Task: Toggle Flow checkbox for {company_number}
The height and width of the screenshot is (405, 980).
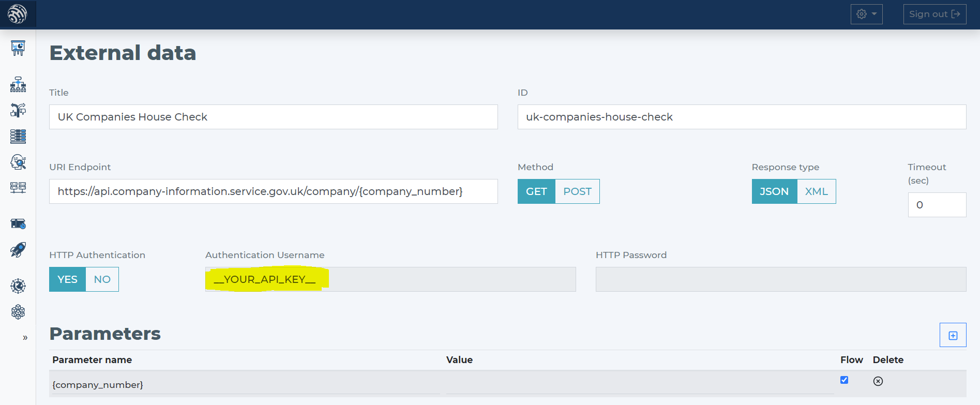Action: (845, 380)
